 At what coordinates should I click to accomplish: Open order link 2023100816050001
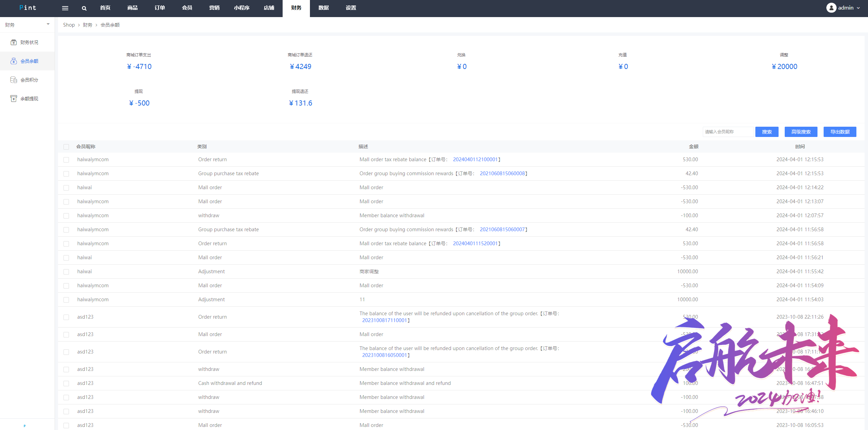click(384, 355)
